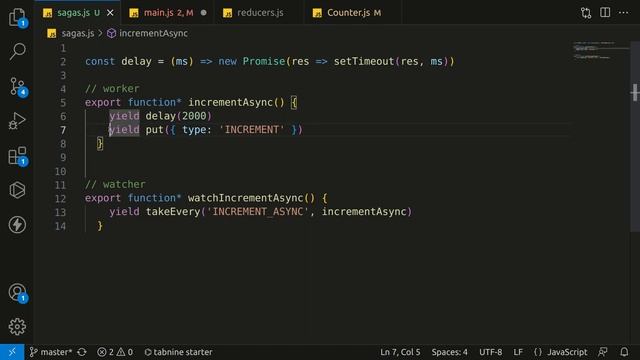Open Run and Debug view

pos(17,121)
